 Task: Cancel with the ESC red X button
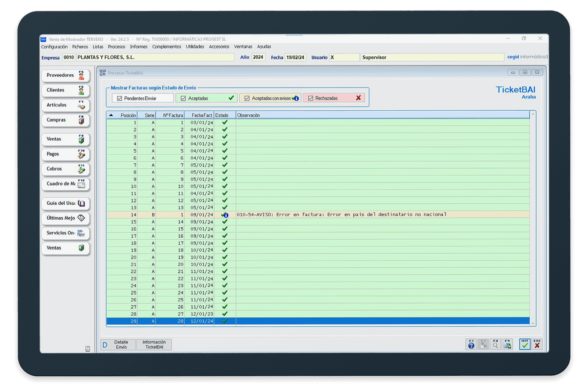[537, 344]
